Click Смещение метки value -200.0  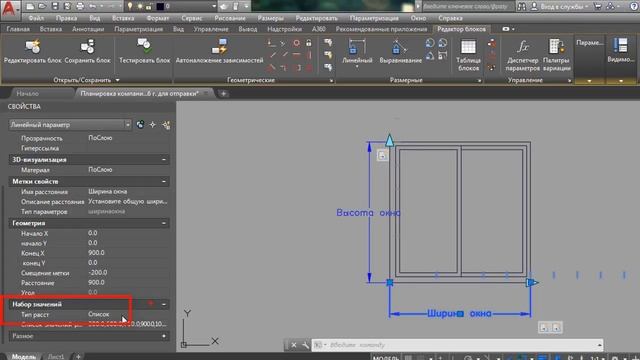[98, 272]
